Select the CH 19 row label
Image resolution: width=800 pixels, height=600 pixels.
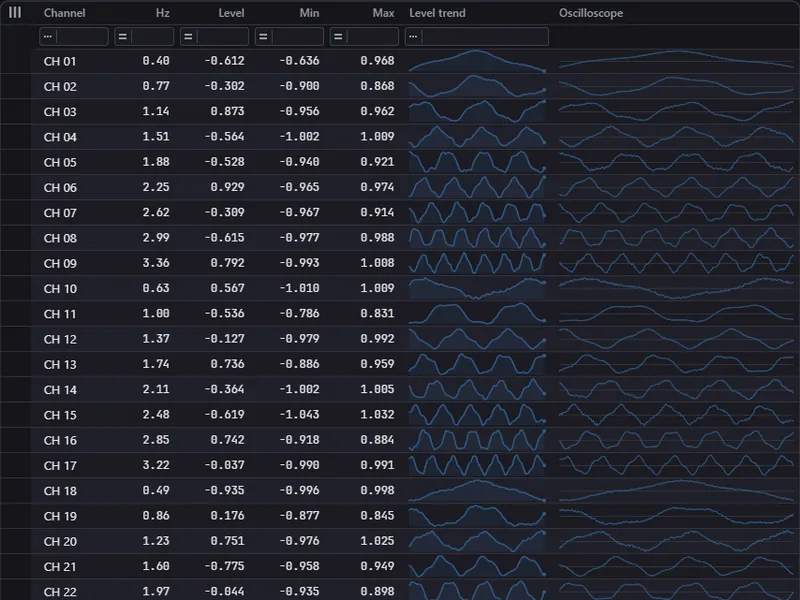60,516
